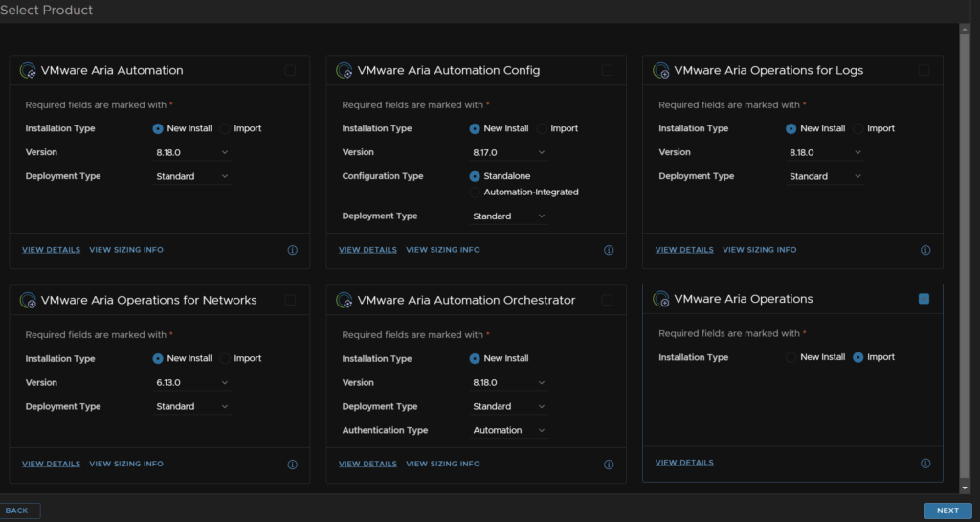The height and width of the screenshot is (522, 980).
Task: Tick the Aria Operations for Logs checkbox
Action: [924, 70]
